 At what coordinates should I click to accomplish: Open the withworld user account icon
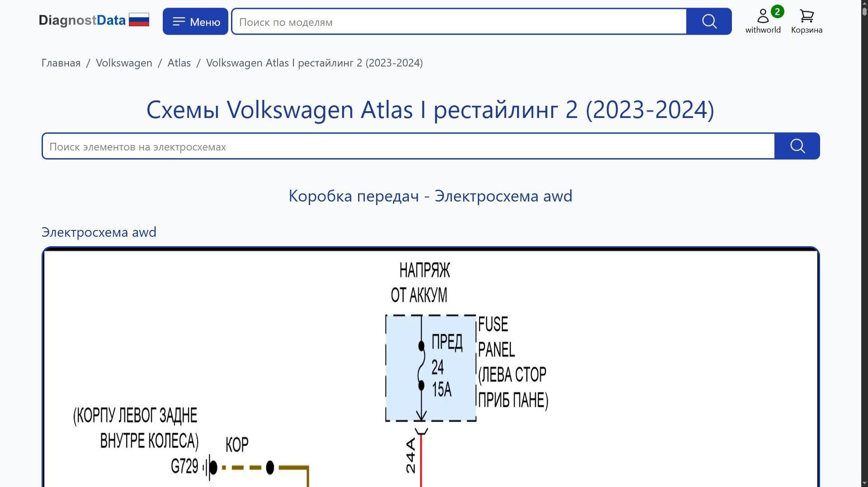click(x=763, y=21)
